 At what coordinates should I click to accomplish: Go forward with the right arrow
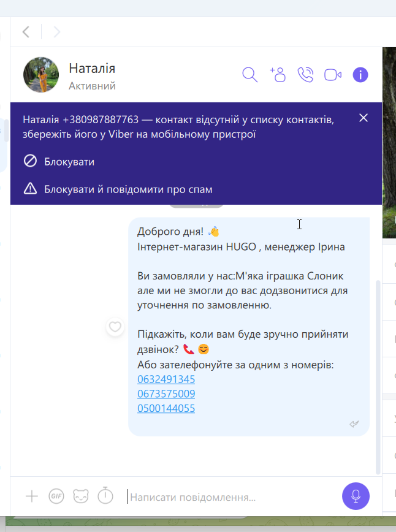pyautogui.click(x=56, y=32)
